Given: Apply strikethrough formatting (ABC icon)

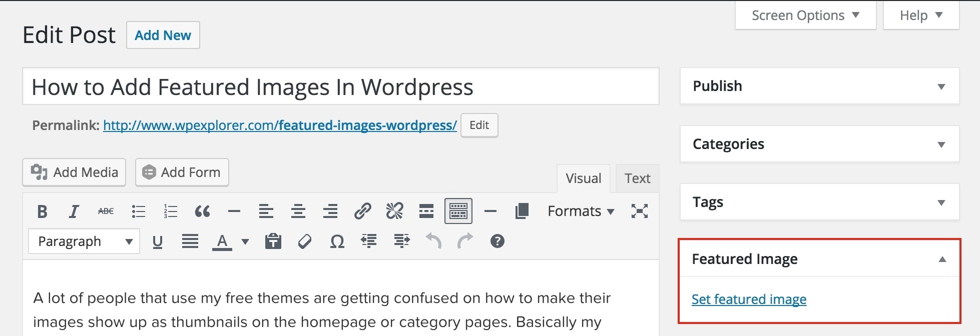Looking at the screenshot, I should point(106,211).
